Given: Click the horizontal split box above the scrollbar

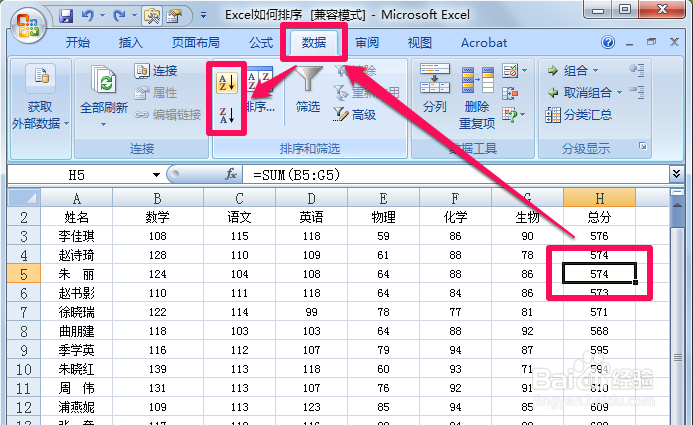Looking at the screenshot, I should [677, 192].
